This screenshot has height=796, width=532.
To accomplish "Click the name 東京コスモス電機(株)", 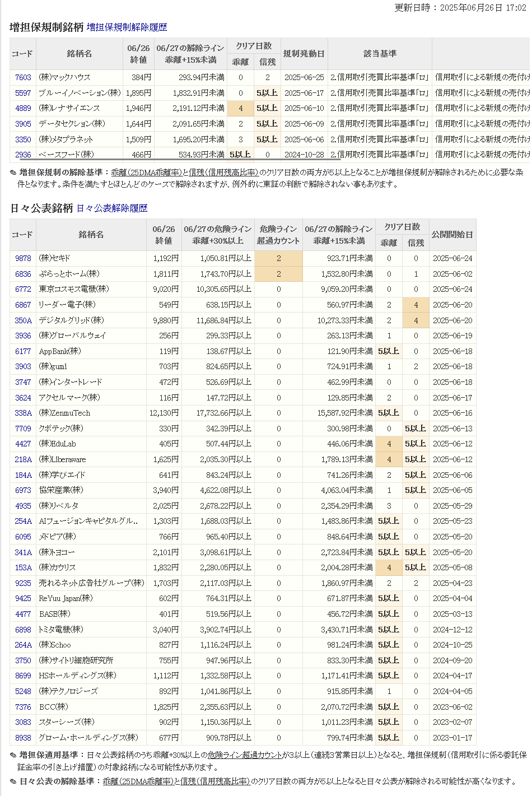I will point(74,289).
